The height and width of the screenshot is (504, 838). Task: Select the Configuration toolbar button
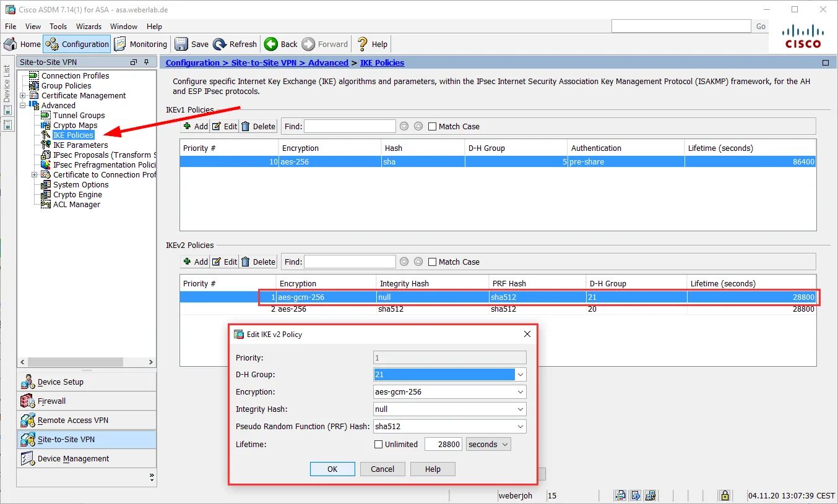[77, 44]
